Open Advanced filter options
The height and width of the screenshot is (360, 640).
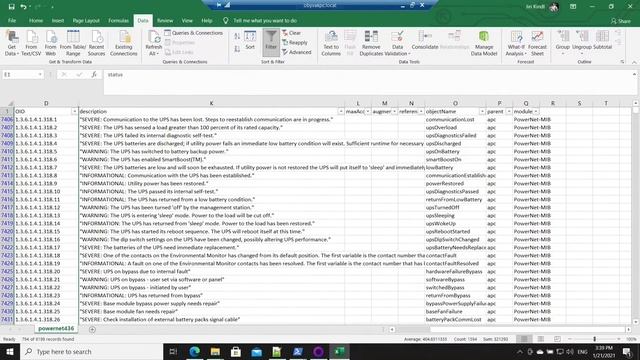297,52
